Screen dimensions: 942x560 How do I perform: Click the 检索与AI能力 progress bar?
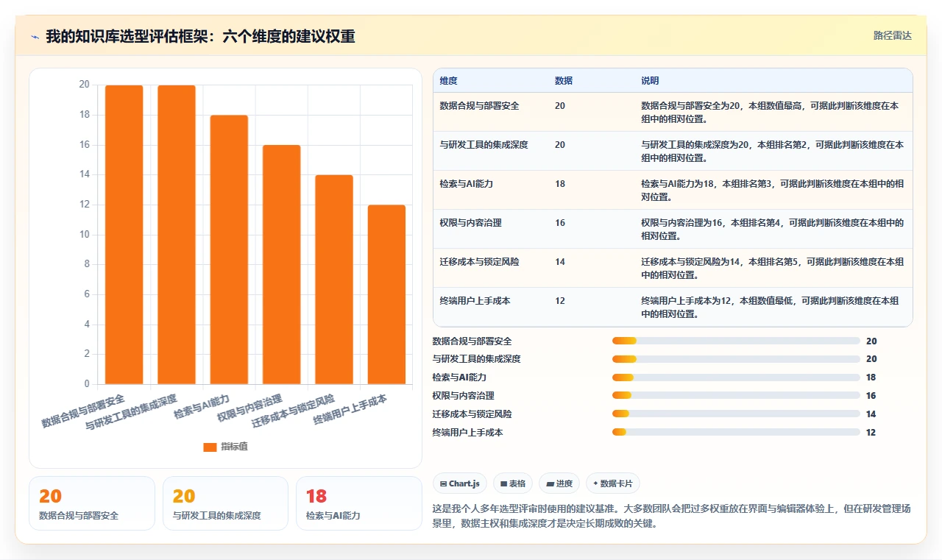coord(736,378)
